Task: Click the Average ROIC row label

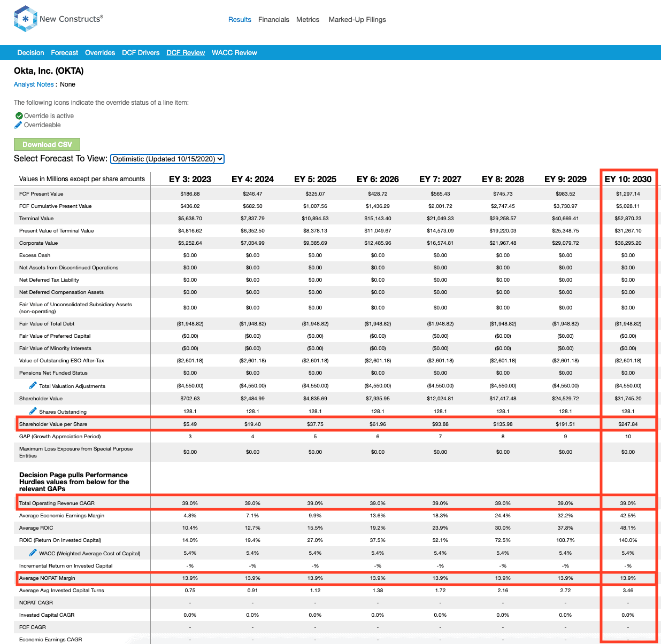Action: click(x=36, y=528)
